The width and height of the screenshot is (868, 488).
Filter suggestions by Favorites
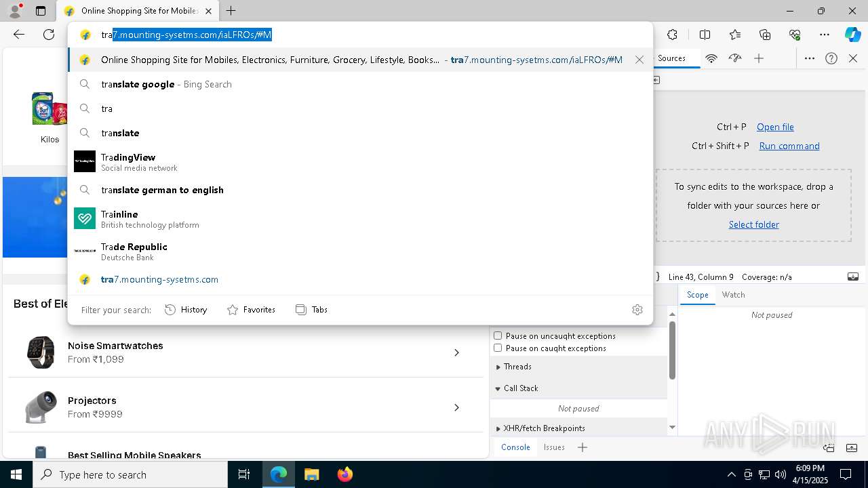click(x=251, y=310)
